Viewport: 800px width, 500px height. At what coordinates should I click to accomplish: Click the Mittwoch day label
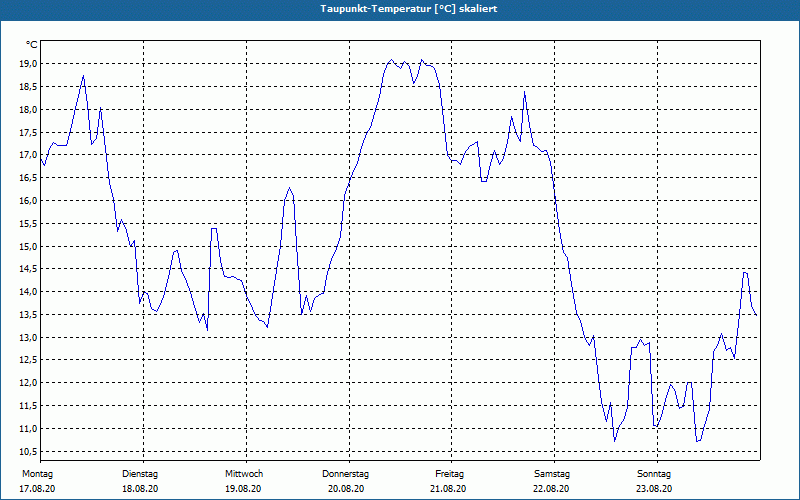244,474
